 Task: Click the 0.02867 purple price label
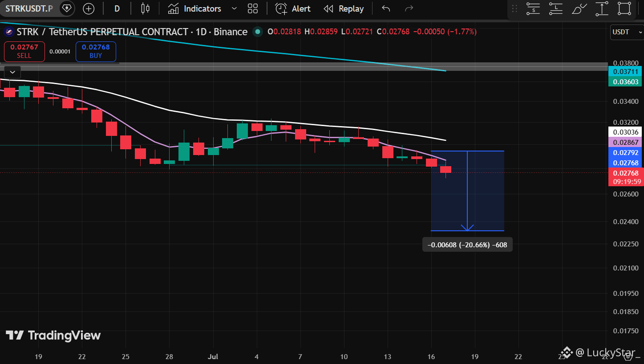pyautogui.click(x=626, y=143)
